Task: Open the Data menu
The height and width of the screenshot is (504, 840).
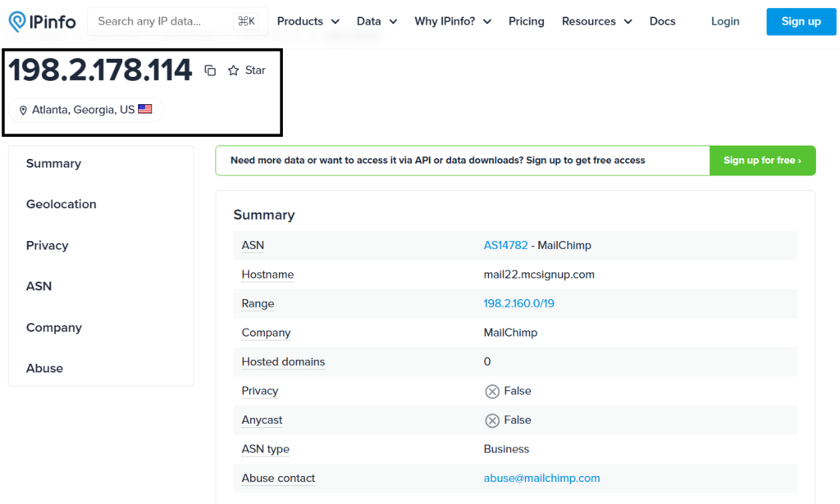Action: (x=377, y=21)
